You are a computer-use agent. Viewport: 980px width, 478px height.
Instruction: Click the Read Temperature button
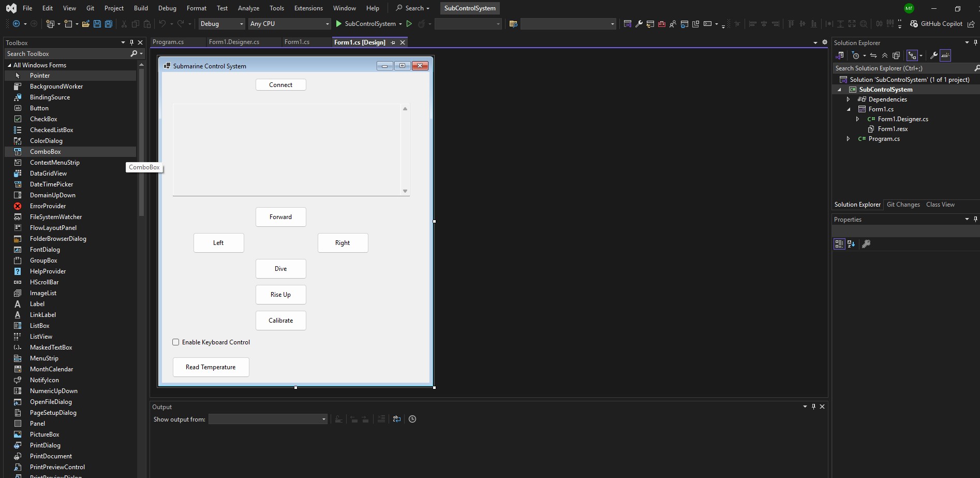click(x=211, y=367)
